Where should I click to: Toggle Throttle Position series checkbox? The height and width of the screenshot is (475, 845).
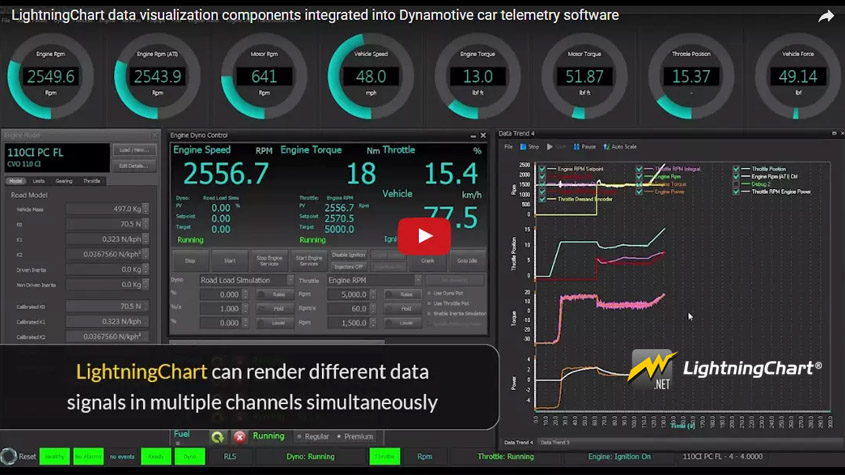pos(736,169)
